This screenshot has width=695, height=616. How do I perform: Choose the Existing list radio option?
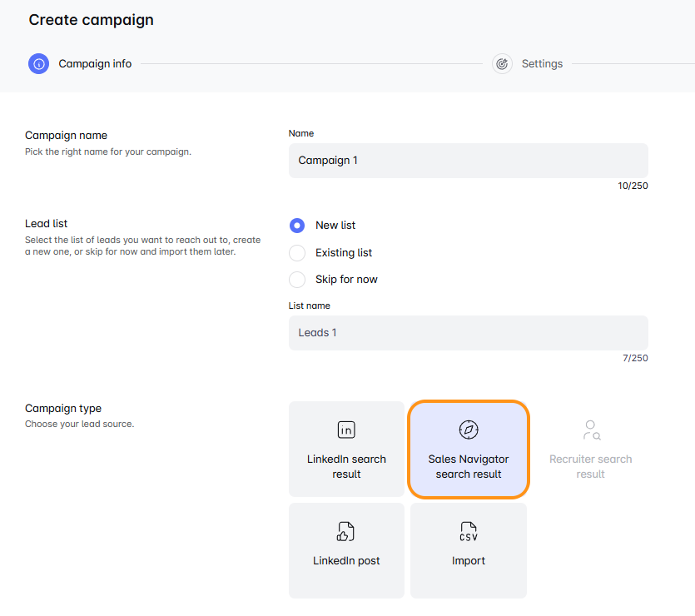click(297, 252)
